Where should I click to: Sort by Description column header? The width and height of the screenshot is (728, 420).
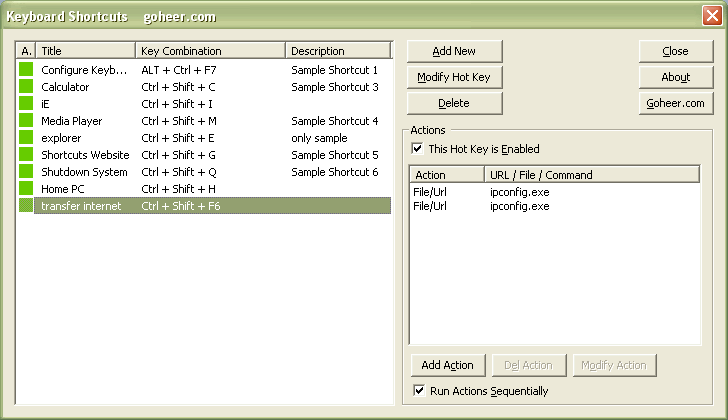(338, 51)
